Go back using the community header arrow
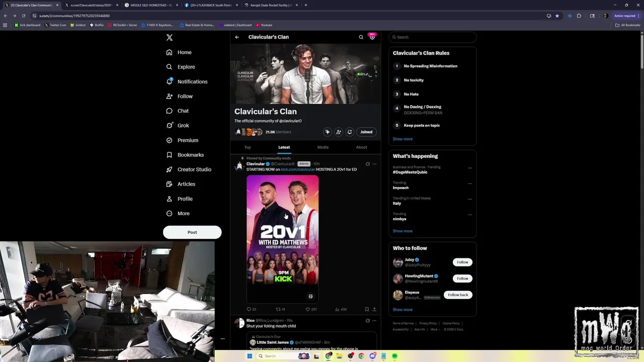 (237, 37)
